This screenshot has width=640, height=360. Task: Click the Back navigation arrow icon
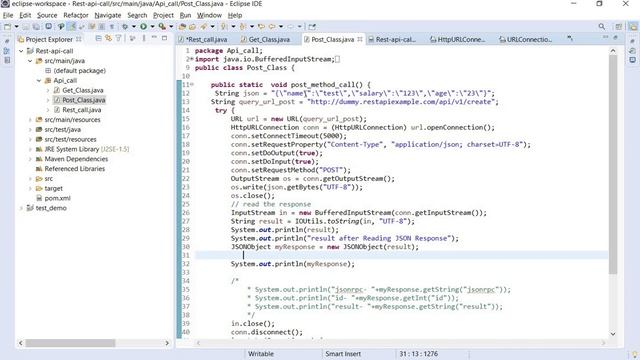(272, 27)
